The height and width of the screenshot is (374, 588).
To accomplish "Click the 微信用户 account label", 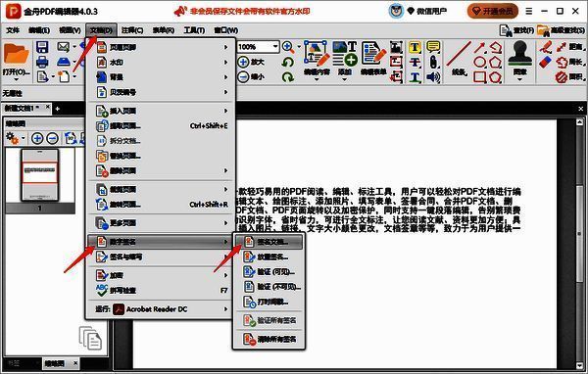I will (431, 11).
